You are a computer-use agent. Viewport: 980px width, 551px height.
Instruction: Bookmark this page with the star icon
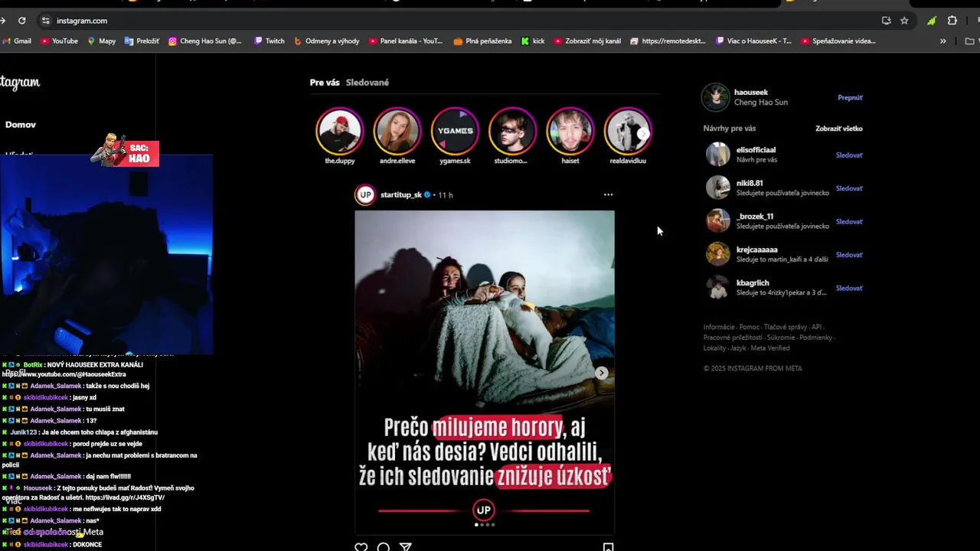pos(904,21)
